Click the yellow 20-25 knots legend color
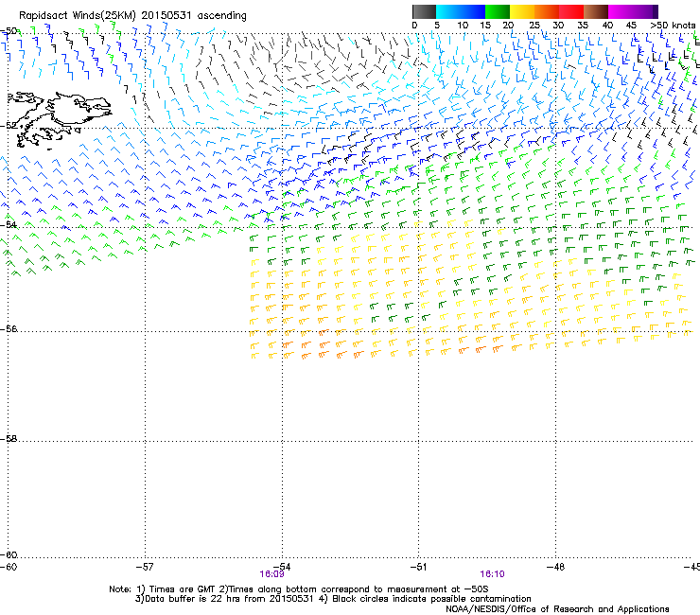This screenshot has width=700, height=615. coord(522,11)
